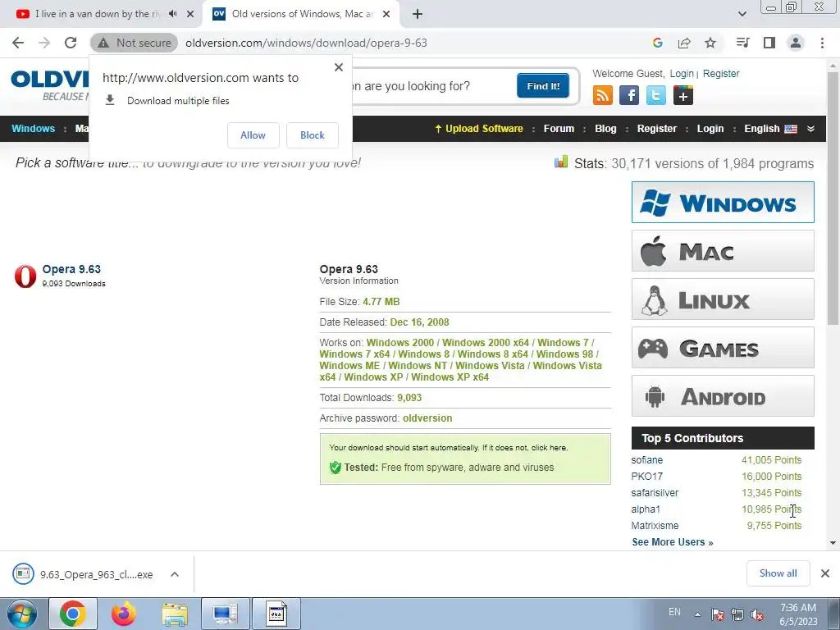The width and height of the screenshot is (840, 630).
Task: Close the permission prompt popup
Action: [x=339, y=67]
